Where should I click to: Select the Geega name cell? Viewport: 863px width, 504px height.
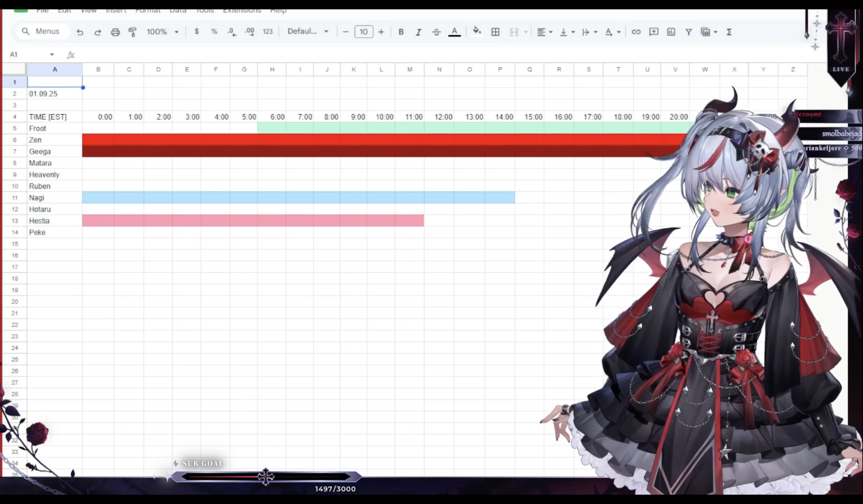point(55,151)
